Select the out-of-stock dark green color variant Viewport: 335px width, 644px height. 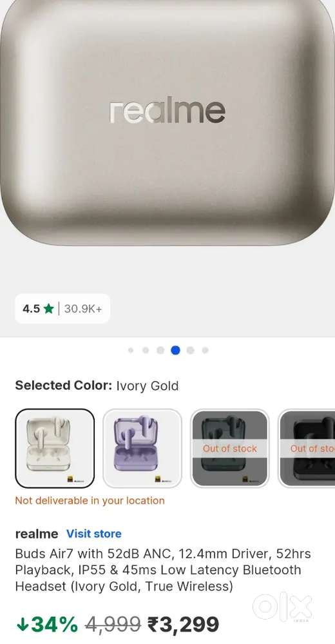click(229, 448)
